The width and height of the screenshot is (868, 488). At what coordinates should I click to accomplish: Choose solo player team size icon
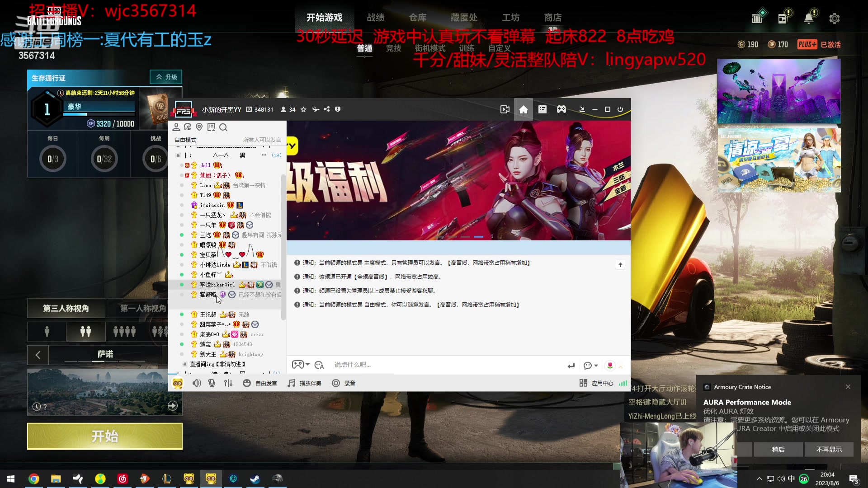click(x=47, y=332)
